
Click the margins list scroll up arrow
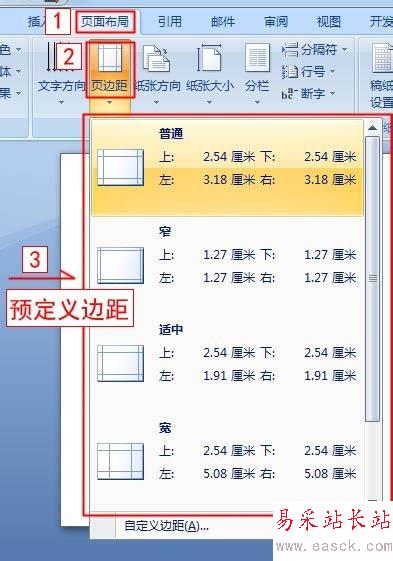tap(373, 128)
